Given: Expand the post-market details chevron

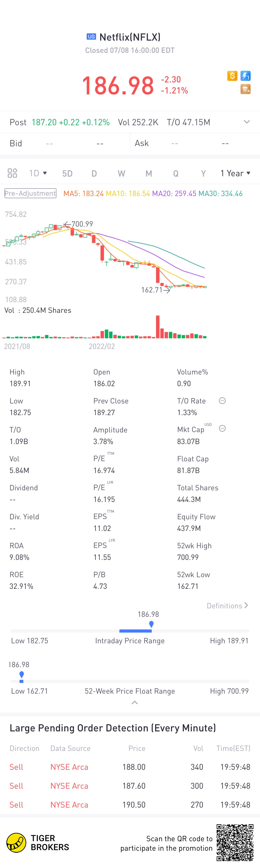Looking at the screenshot, I should click(x=247, y=122).
